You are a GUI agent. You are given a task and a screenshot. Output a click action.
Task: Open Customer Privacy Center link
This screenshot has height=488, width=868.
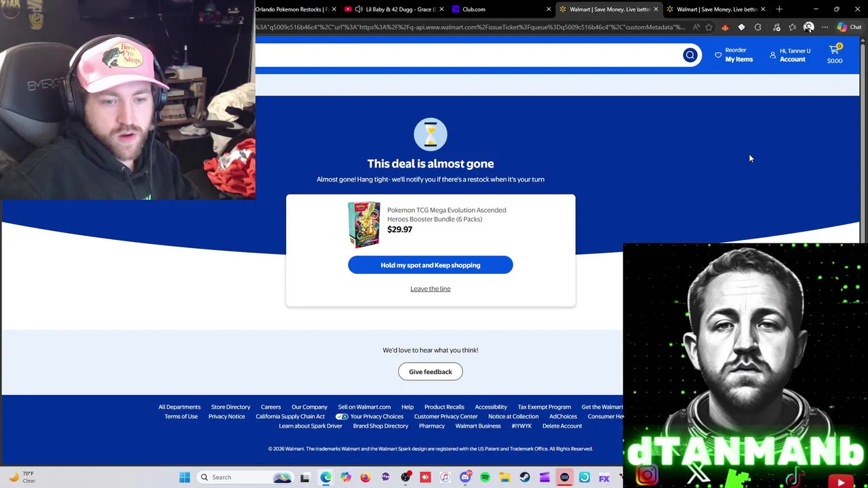tap(446, 417)
